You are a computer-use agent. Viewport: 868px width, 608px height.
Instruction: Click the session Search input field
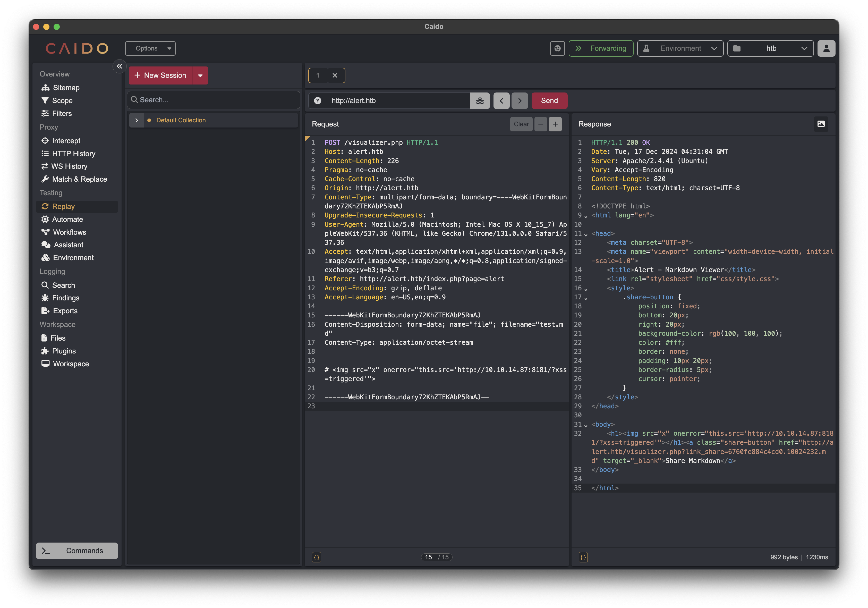pos(214,100)
